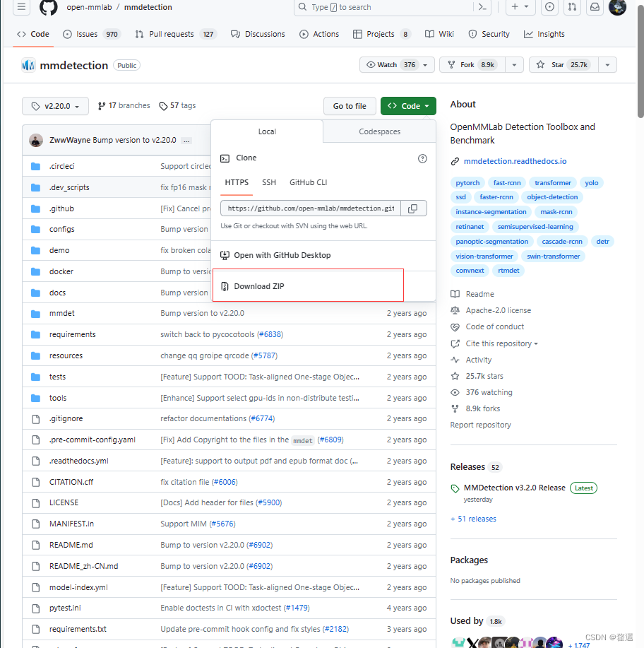Click Open with GitHub Desktop
Image resolution: width=644 pixels, height=648 pixels.
275,255
